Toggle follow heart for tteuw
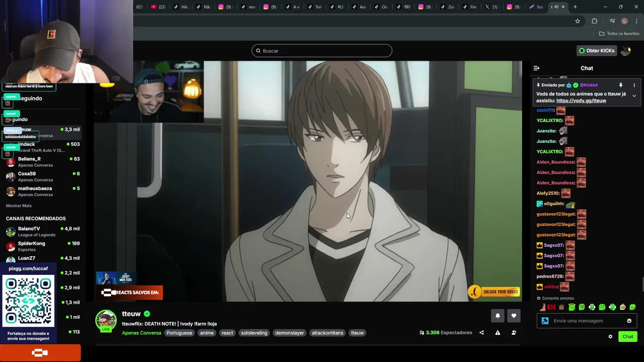644x362 pixels. (514, 316)
